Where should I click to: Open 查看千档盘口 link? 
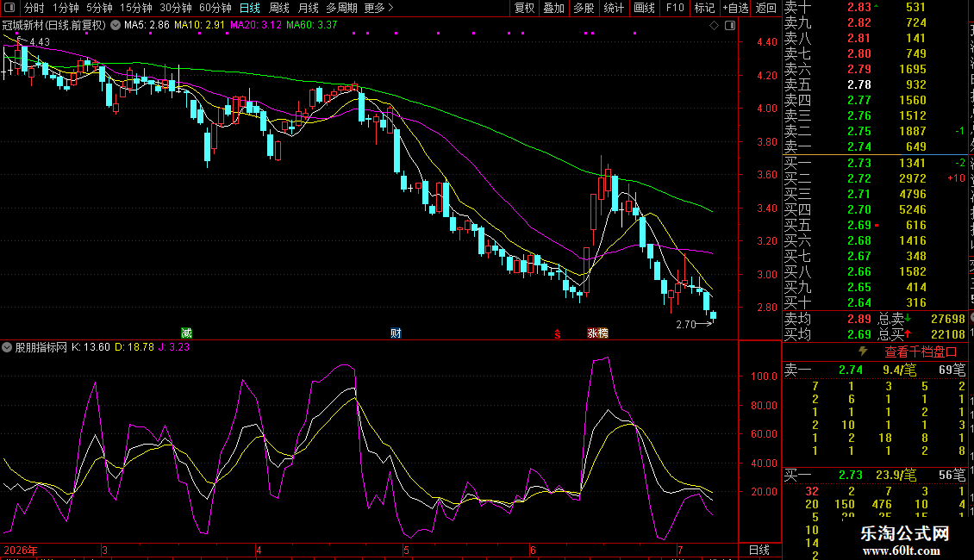pyautogui.click(x=921, y=352)
